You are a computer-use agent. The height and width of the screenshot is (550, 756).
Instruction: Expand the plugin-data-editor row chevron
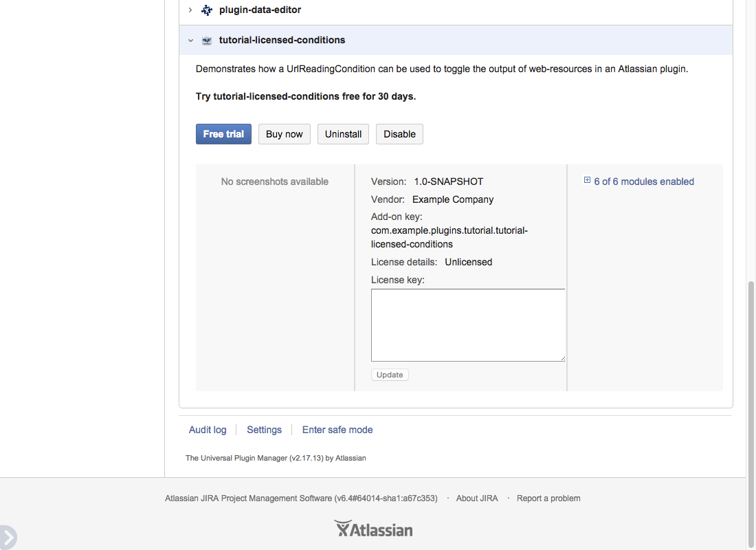point(190,10)
